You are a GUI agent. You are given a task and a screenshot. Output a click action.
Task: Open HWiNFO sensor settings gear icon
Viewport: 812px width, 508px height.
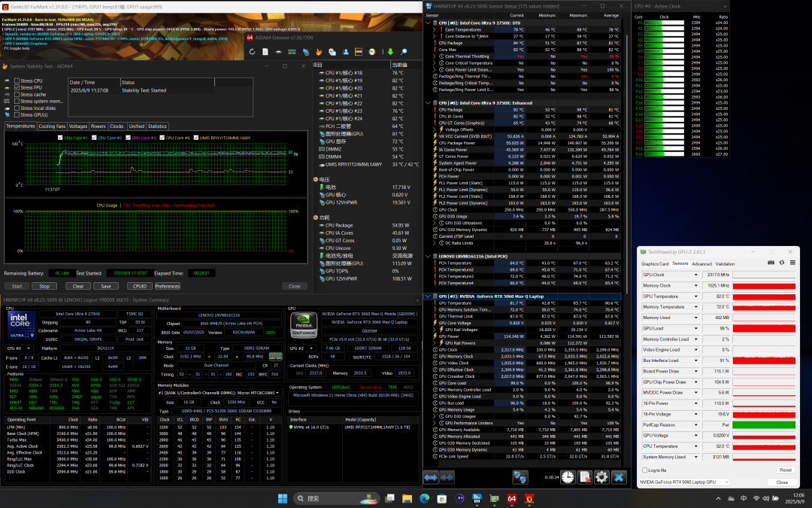click(x=601, y=477)
